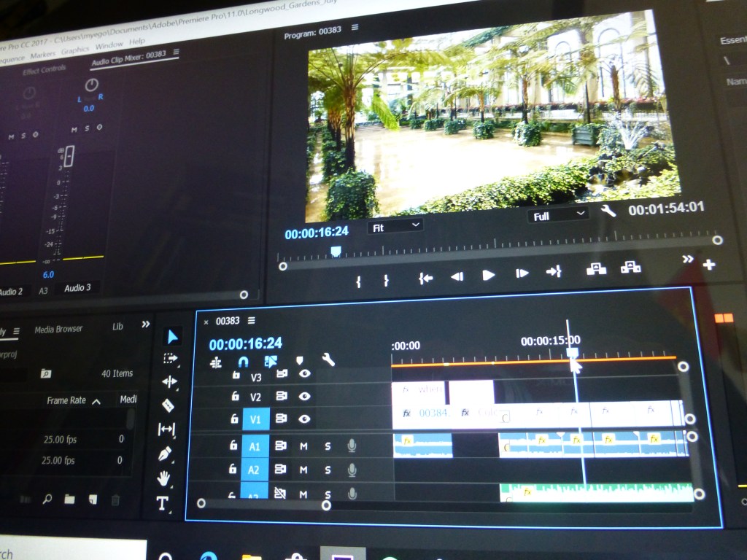The height and width of the screenshot is (560, 747).
Task: Click the Lift button in Program monitor
Action: [596, 269]
